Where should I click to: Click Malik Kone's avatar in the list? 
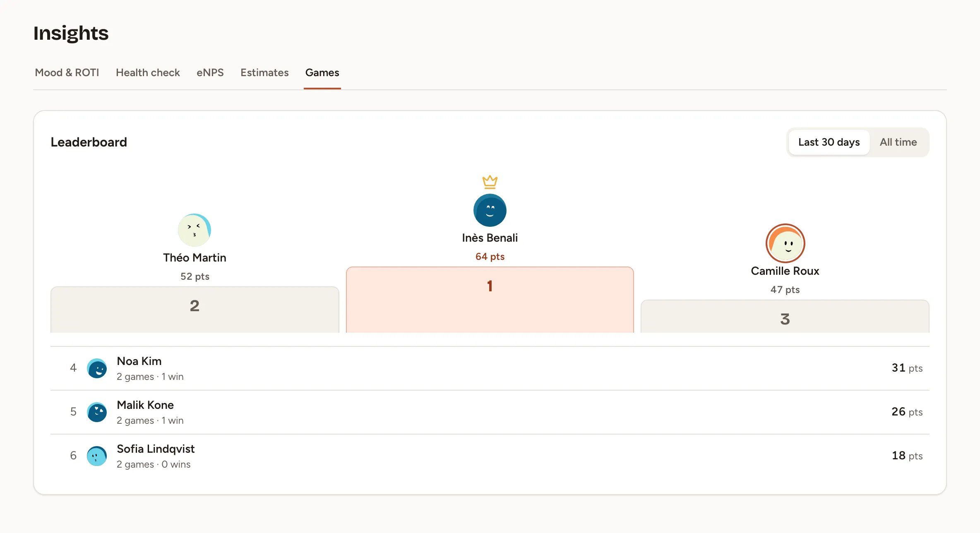coord(97,412)
